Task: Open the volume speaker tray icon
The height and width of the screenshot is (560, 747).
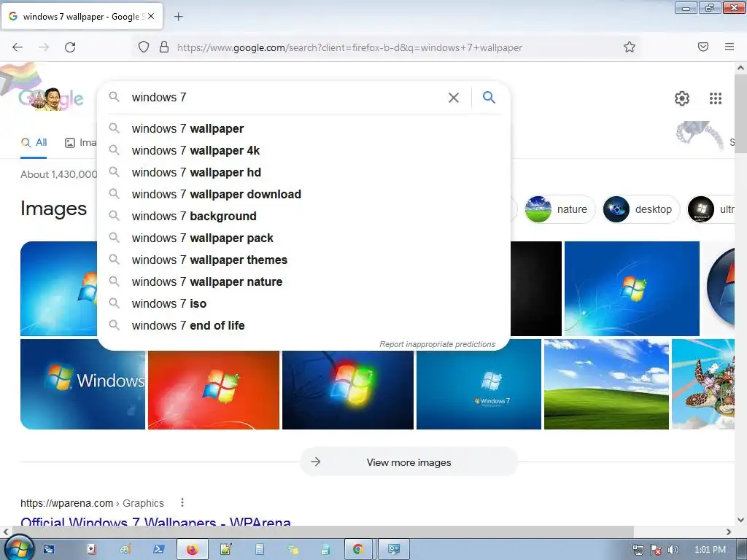Action: (673, 550)
